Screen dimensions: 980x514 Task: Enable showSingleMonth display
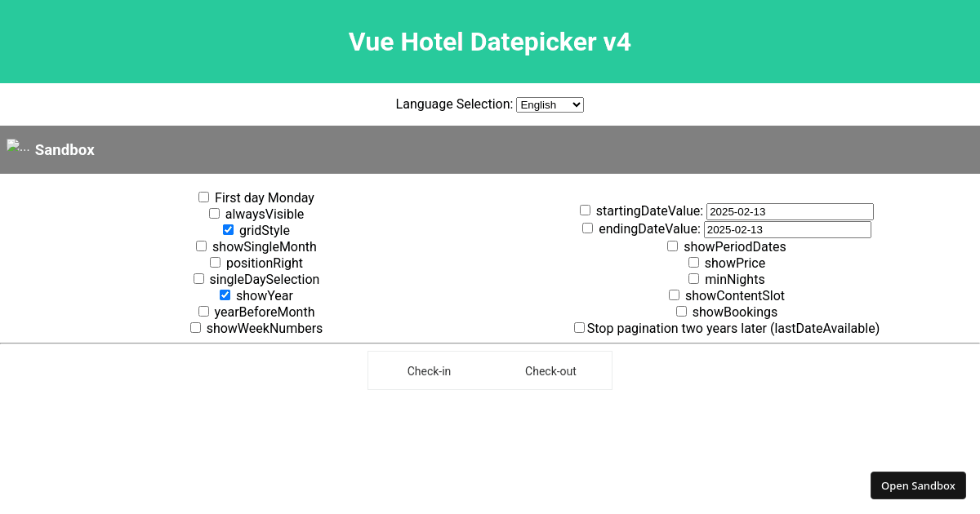(201, 246)
